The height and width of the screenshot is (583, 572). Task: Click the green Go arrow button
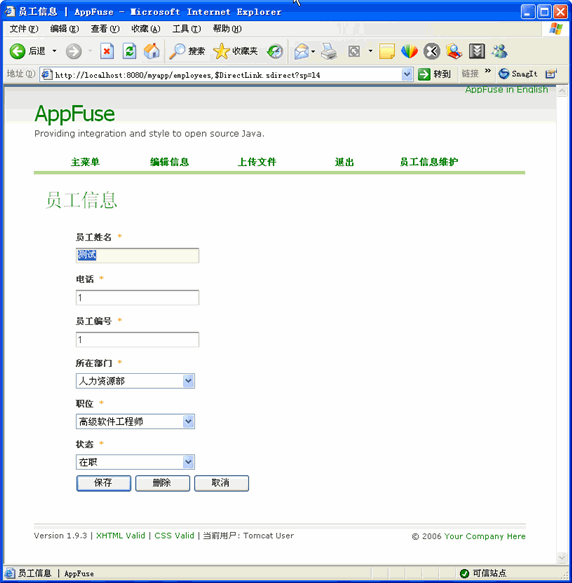point(424,74)
